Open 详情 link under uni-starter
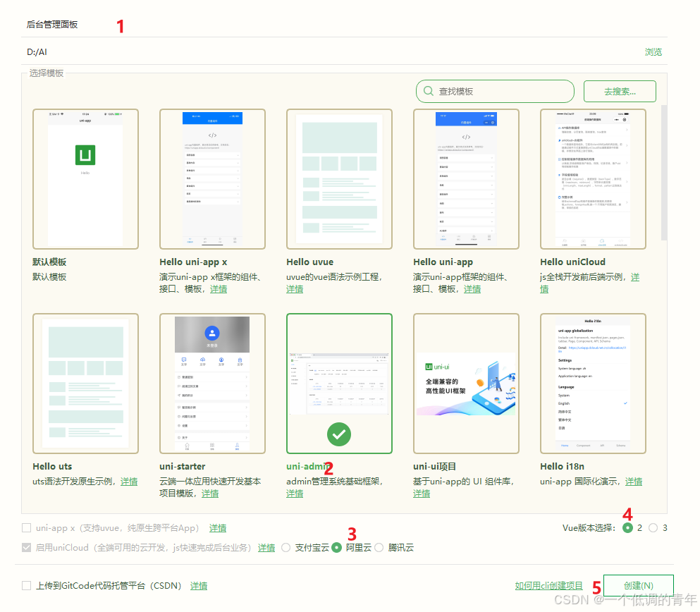This screenshot has width=700, height=612. point(210,494)
